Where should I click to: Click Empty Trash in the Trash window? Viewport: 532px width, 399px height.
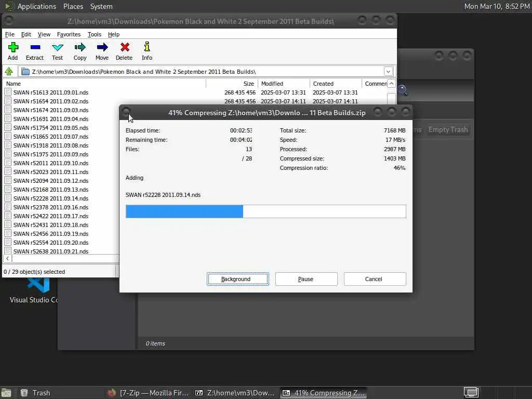click(448, 129)
